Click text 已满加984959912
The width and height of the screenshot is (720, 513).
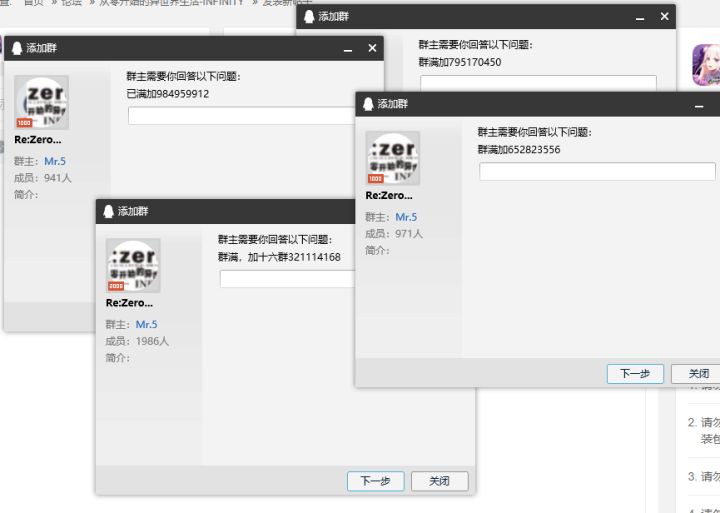click(168, 94)
